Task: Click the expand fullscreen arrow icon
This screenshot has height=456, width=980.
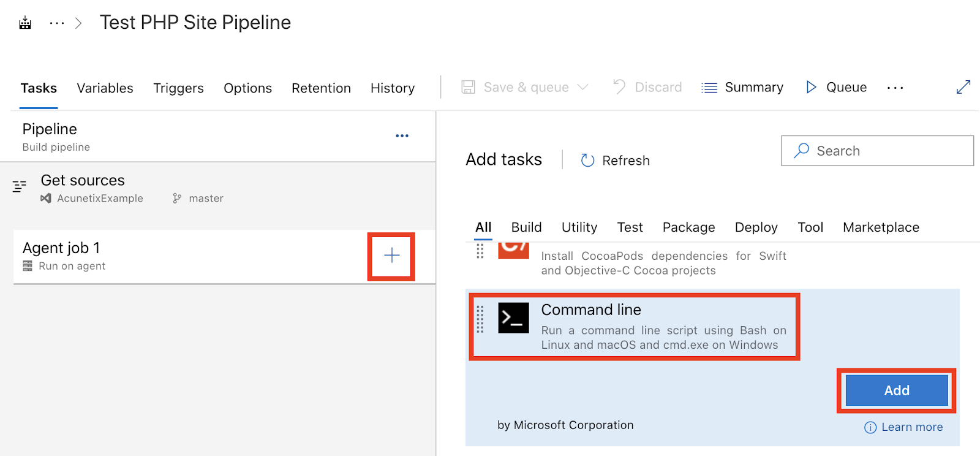Action: 963,87
